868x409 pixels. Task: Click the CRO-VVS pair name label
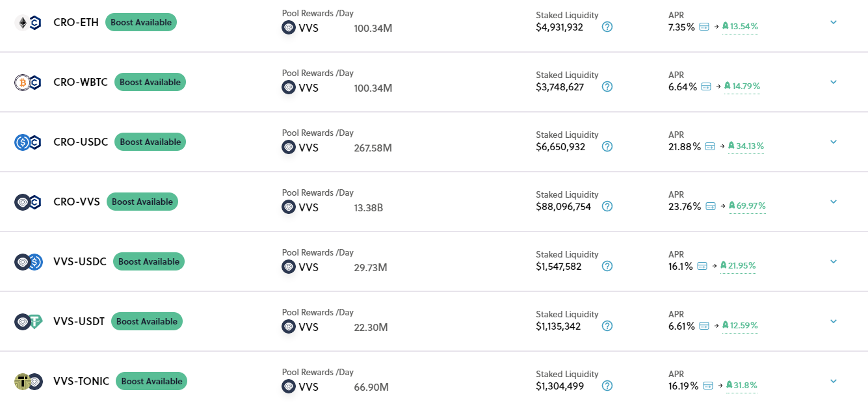tap(75, 202)
